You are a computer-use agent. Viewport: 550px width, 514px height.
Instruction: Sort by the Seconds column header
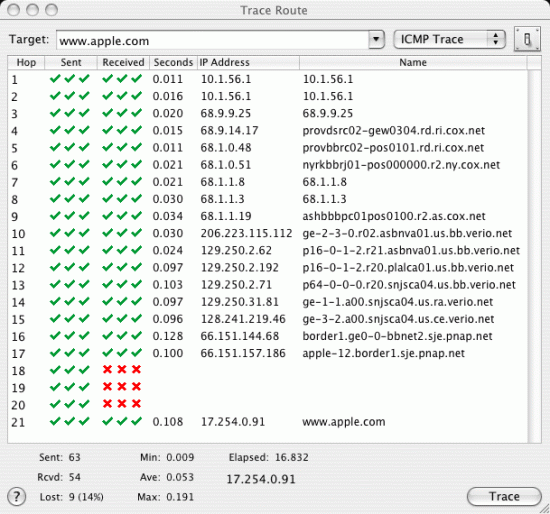(x=173, y=62)
